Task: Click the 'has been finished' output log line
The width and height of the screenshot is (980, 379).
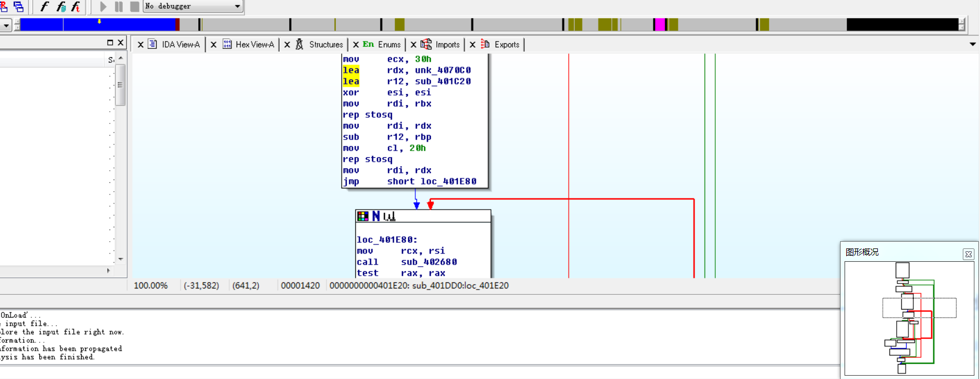Action: 47,357
